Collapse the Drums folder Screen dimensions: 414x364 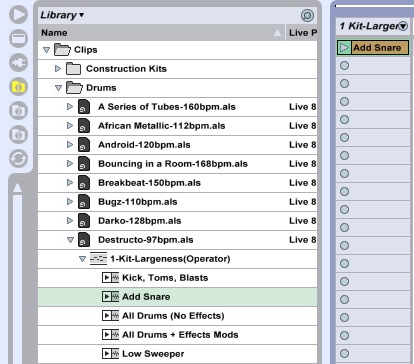pos(58,88)
